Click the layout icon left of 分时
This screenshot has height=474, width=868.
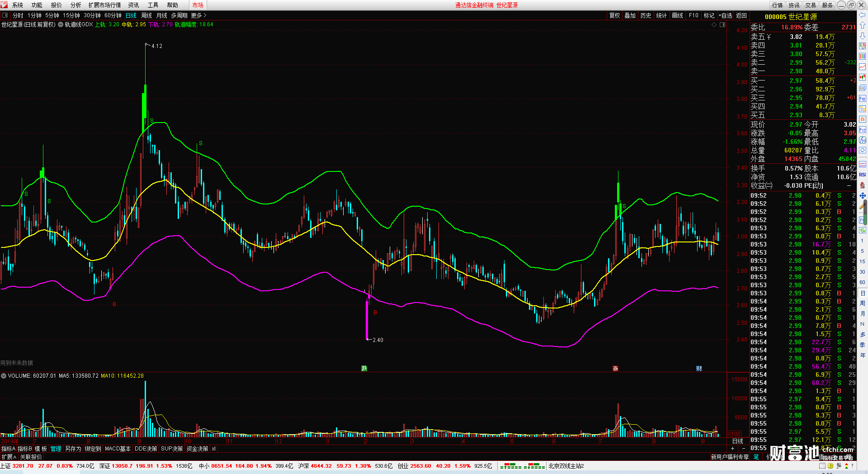[x=5, y=15]
